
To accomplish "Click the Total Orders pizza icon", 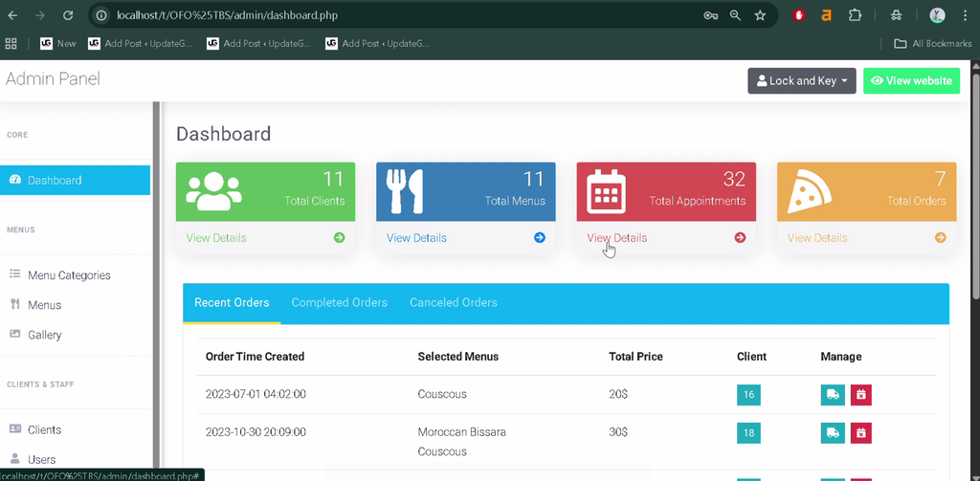I will pos(810,191).
